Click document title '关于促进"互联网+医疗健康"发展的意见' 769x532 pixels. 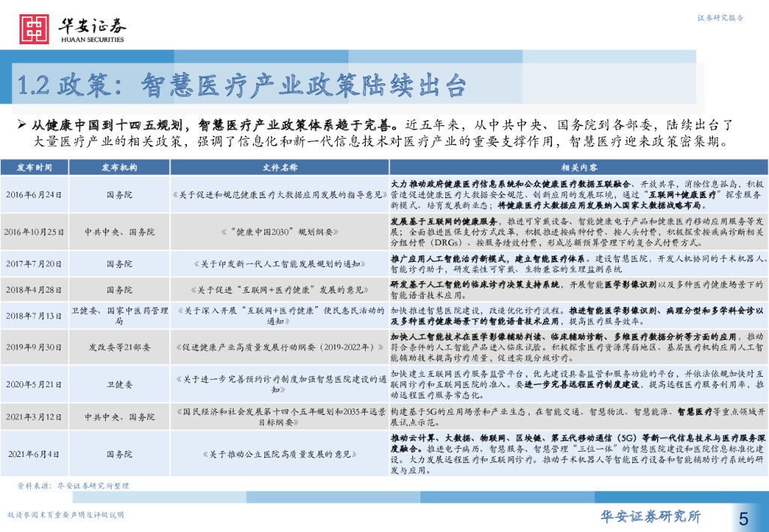[279, 290]
